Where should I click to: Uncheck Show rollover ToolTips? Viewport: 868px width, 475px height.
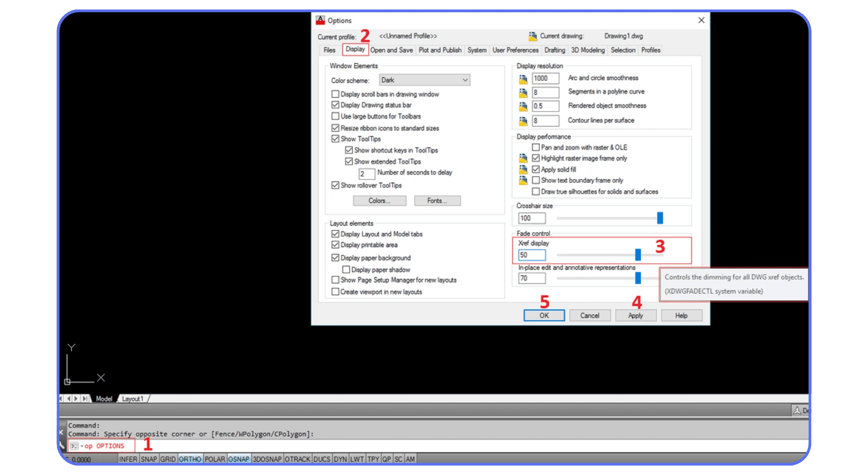pos(335,185)
